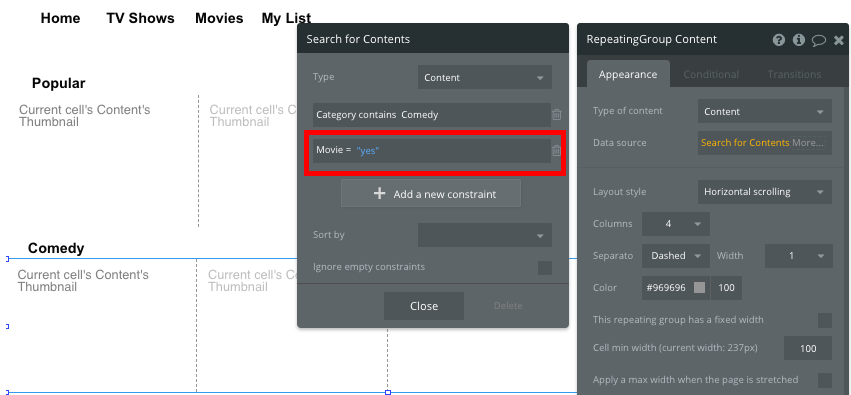Switch to the Transitions tab
This screenshot has width=851, height=395.
coord(794,74)
